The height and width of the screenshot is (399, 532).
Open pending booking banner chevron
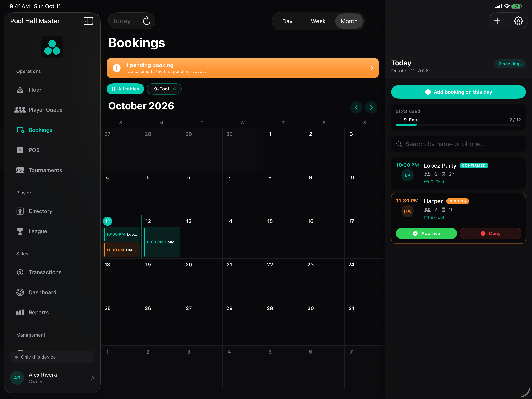click(x=372, y=68)
